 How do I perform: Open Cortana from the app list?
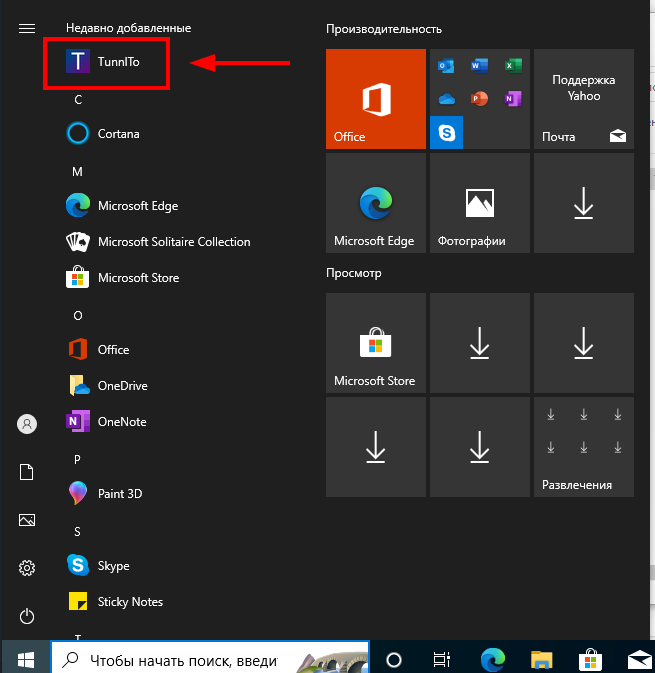tap(118, 134)
